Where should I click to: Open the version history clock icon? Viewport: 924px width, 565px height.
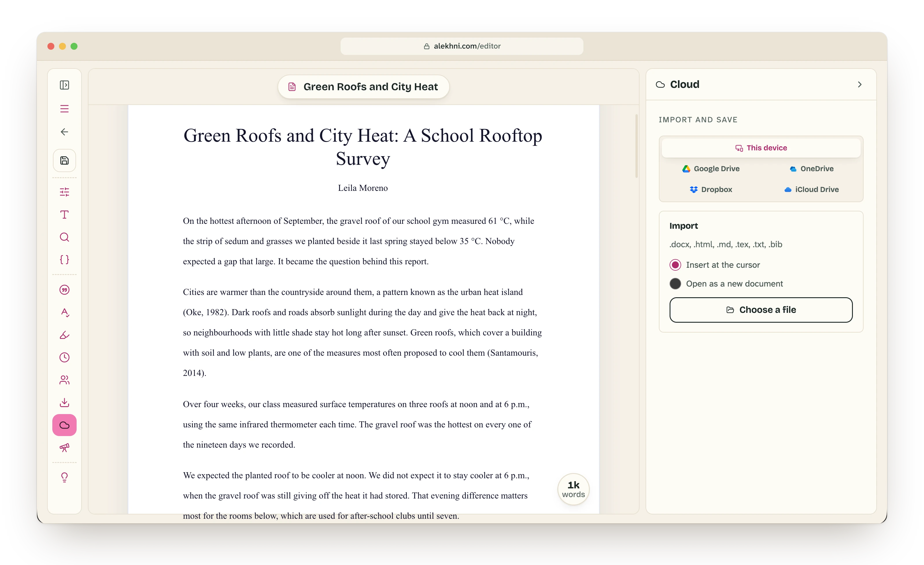64,357
